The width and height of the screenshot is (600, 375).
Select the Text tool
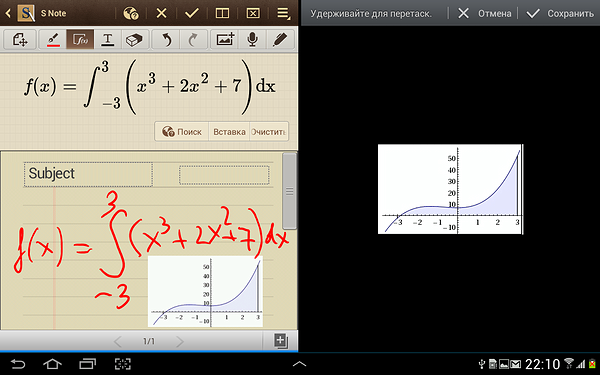click(x=108, y=39)
